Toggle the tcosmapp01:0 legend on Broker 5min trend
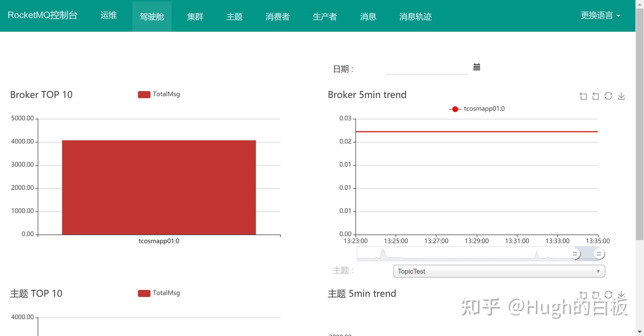This screenshot has height=336, width=644. 477,108
